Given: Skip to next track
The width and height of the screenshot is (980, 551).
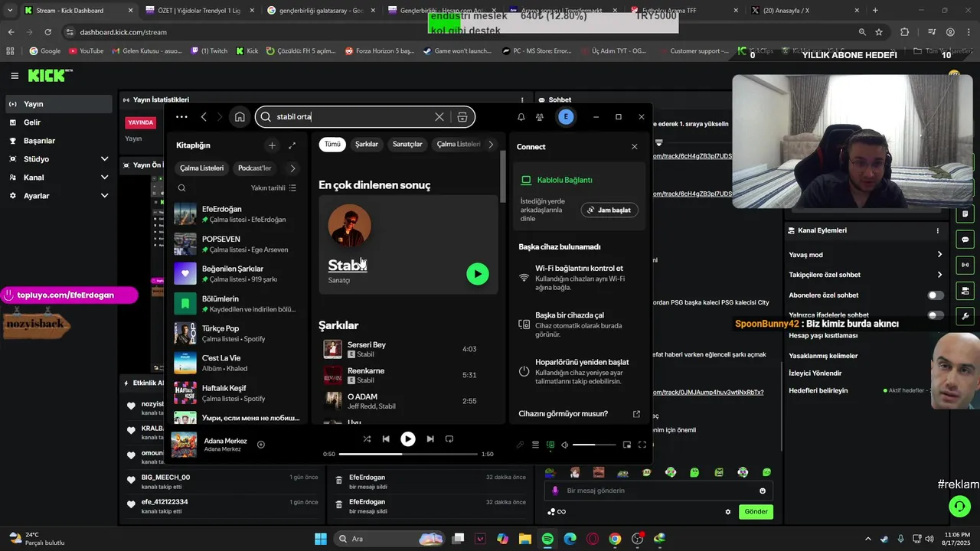Looking at the screenshot, I should [430, 439].
